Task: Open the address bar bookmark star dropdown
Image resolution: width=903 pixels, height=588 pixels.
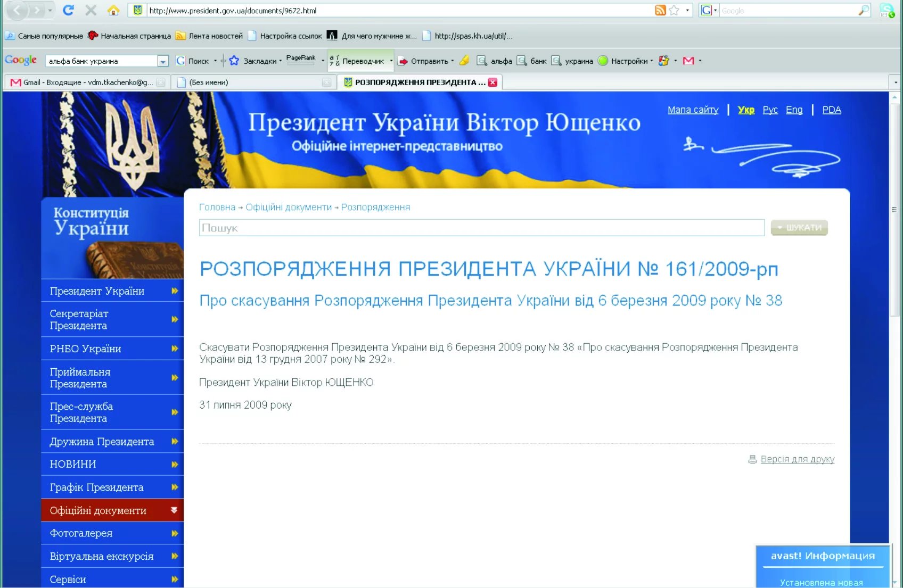Action: [687, 10]
